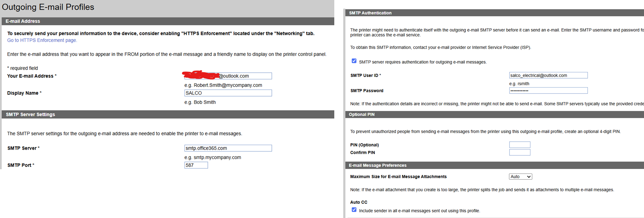Screen dimensions: 644x218
Task: Click the Outgoing E-mail Profiles page title
Action: (x=48, y=7)
